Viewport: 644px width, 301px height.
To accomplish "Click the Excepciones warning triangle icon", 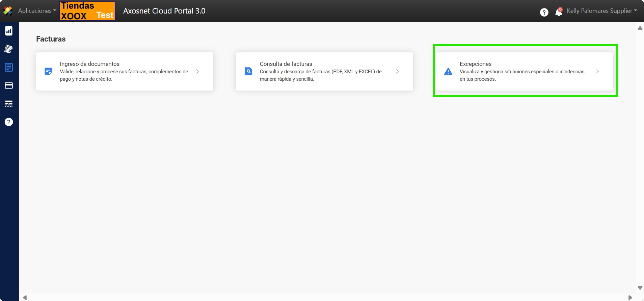I will (x=448, y=72).
